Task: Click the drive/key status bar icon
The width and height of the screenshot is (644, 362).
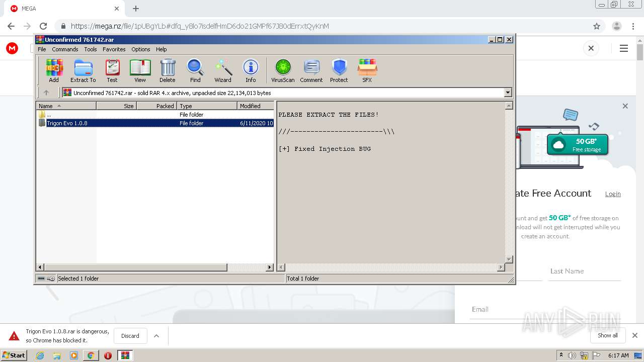Action: [46, 279]
